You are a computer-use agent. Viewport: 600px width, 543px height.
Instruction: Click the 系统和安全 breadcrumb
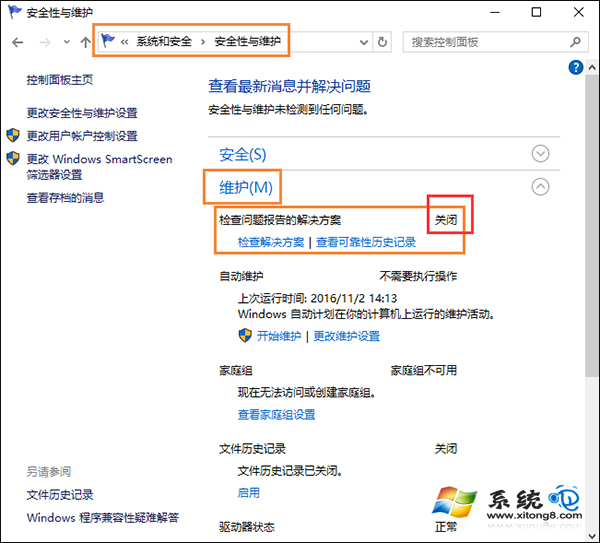tap(164, 41)
